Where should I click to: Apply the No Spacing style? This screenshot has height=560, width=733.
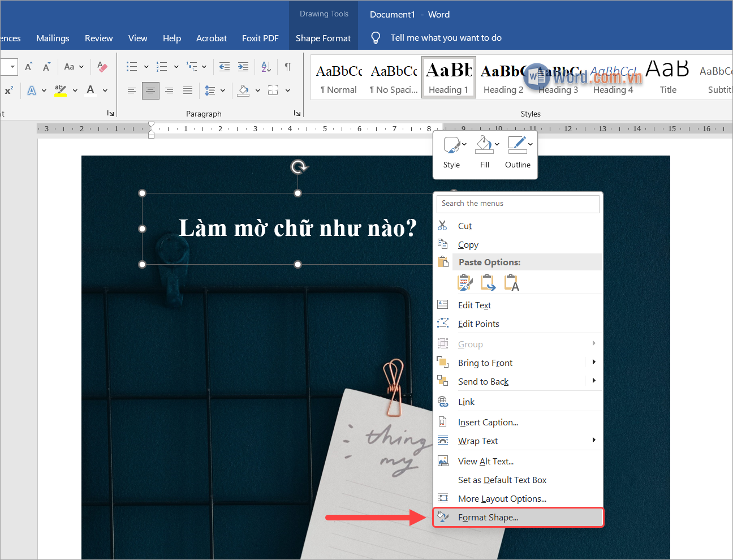click(394, 78)
